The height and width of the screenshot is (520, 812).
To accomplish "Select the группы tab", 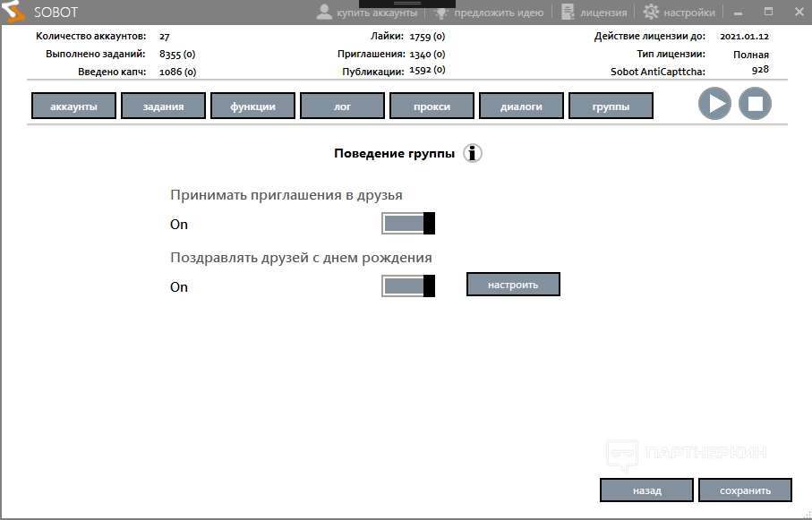I will pyautogui.click(x=611, y=107).
